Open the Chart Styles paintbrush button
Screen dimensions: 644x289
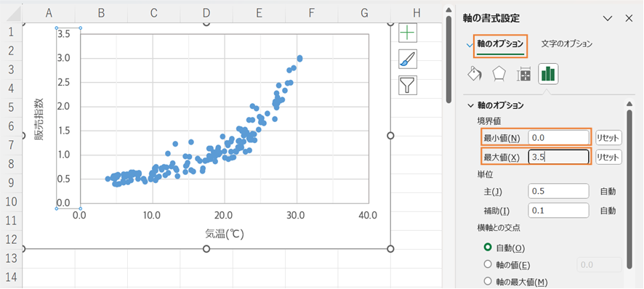(x=408, y=59)
